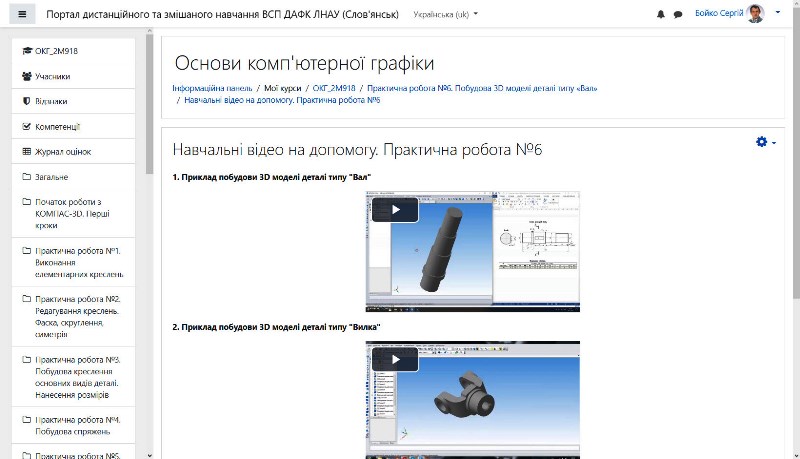Click the graduation cap icon for ОКГ_2М918
800x459 pixels.
[x=27, y=51]
